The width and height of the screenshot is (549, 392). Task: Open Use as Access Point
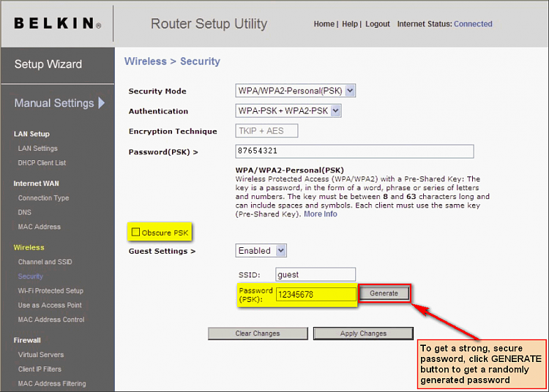click(x=50, y=305)
